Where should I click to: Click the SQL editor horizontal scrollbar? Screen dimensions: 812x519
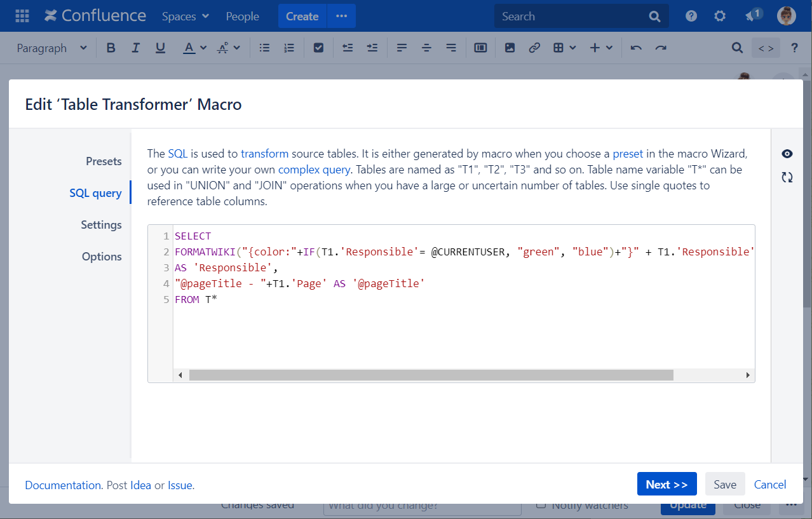pyautogui.click(x=431, y=375)
